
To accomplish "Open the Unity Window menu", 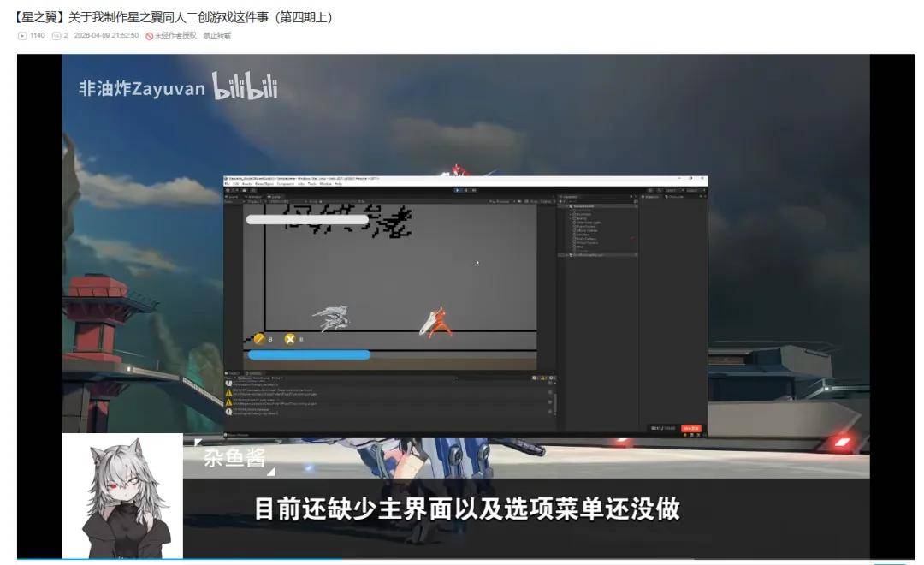I will click(x=326, y=183).
